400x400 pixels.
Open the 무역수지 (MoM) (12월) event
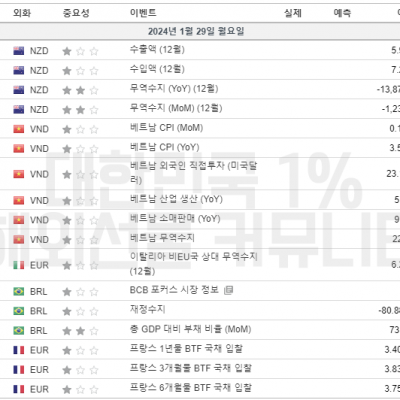[176, 108]
